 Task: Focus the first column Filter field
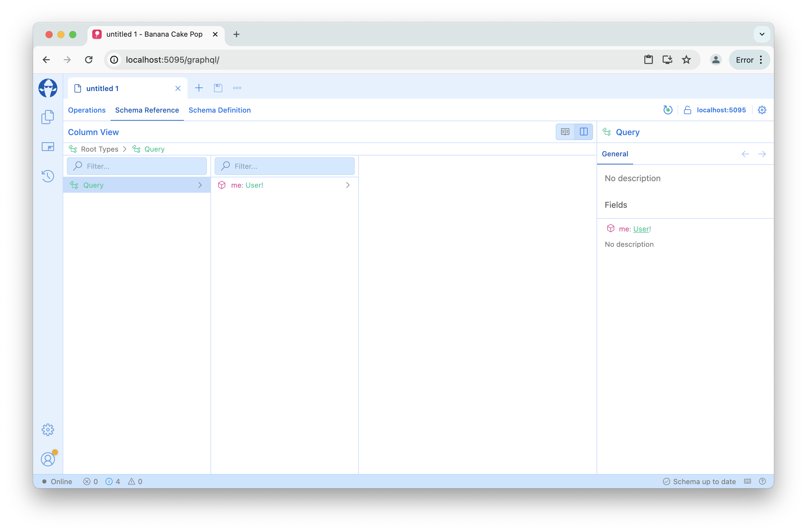tap(137, 166)
